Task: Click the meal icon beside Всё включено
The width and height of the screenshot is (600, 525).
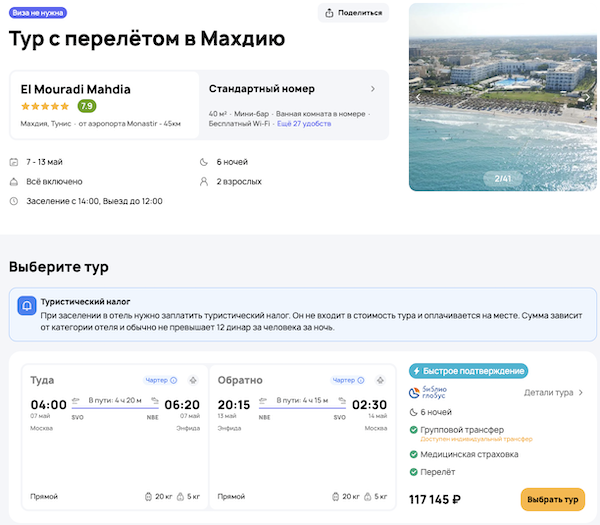Action: [14, 182]
